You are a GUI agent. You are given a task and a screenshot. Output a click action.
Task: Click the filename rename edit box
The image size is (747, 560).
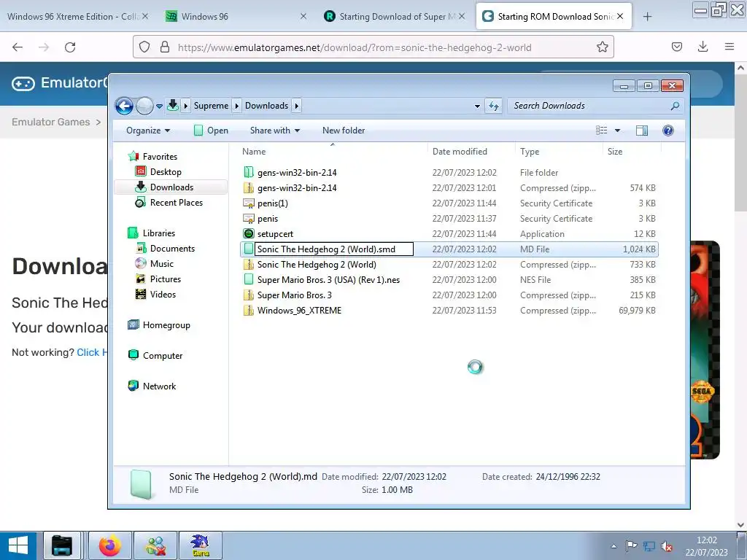334,249
